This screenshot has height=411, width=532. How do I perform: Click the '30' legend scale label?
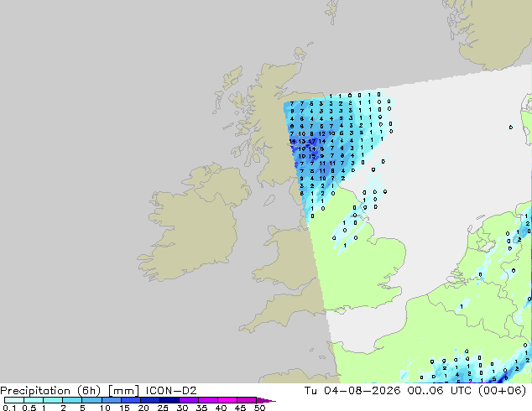coord(182,408)
